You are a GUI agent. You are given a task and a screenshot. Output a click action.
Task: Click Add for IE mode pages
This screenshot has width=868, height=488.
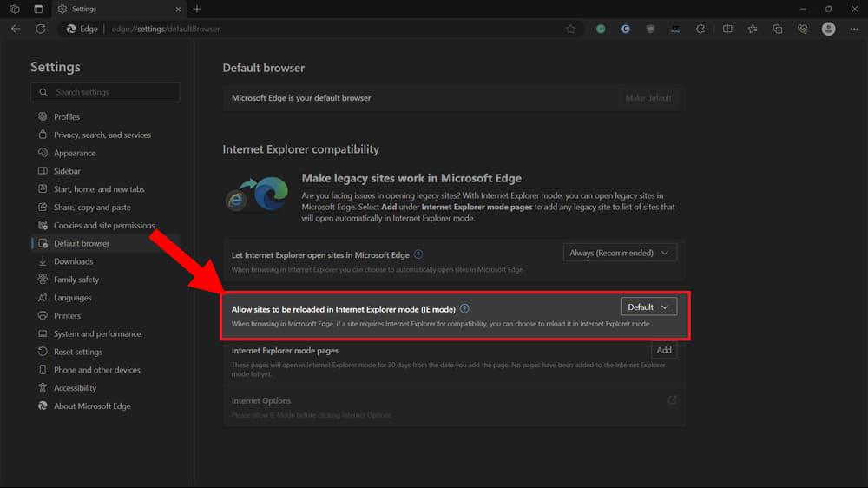click(664, 350)
